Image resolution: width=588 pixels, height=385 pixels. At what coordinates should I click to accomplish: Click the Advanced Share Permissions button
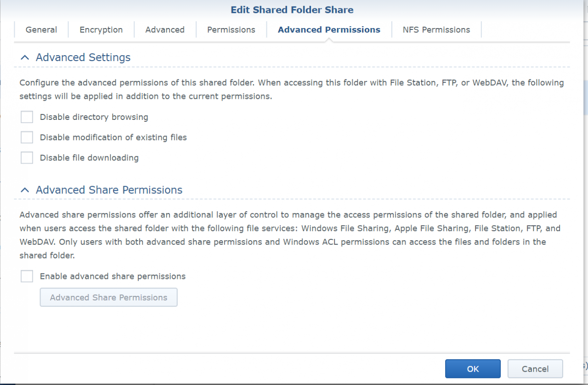108,297
